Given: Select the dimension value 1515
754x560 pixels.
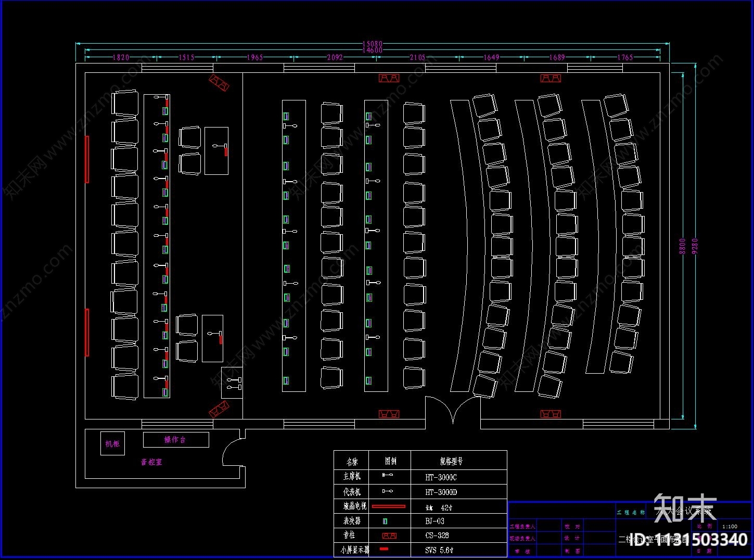Looking at the screenshot, I should 186,57.
